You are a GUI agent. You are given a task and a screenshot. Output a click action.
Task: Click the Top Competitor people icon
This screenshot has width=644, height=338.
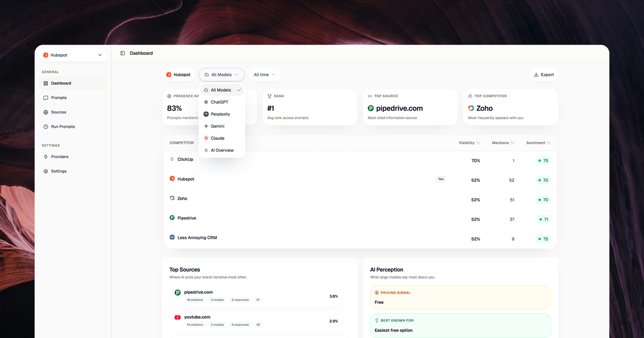[x=471, y=96]
